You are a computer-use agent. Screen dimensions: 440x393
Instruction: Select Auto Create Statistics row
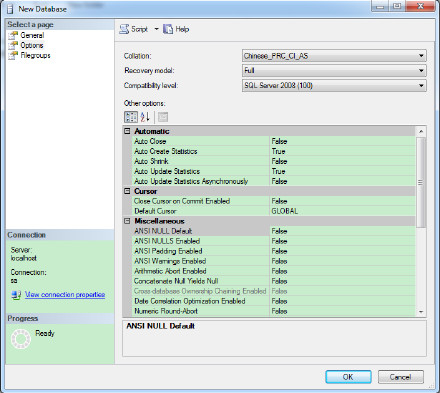[x=274, y=151]
